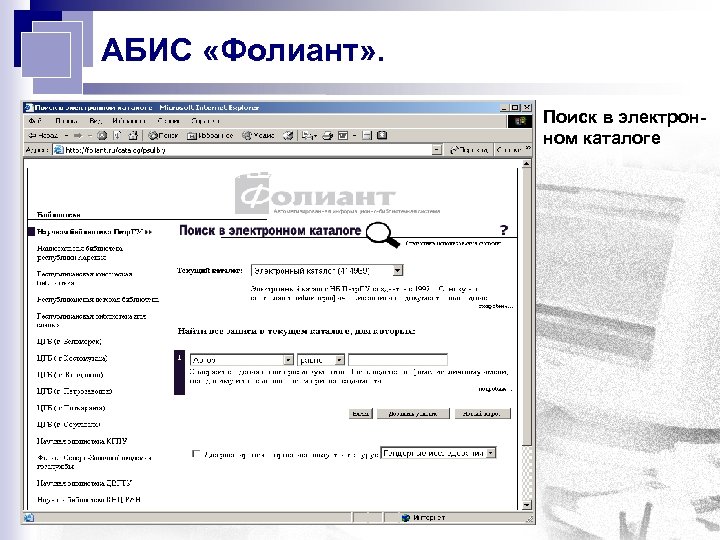
Task: Open the Media toolbar button
Action: tap(258, 135)
